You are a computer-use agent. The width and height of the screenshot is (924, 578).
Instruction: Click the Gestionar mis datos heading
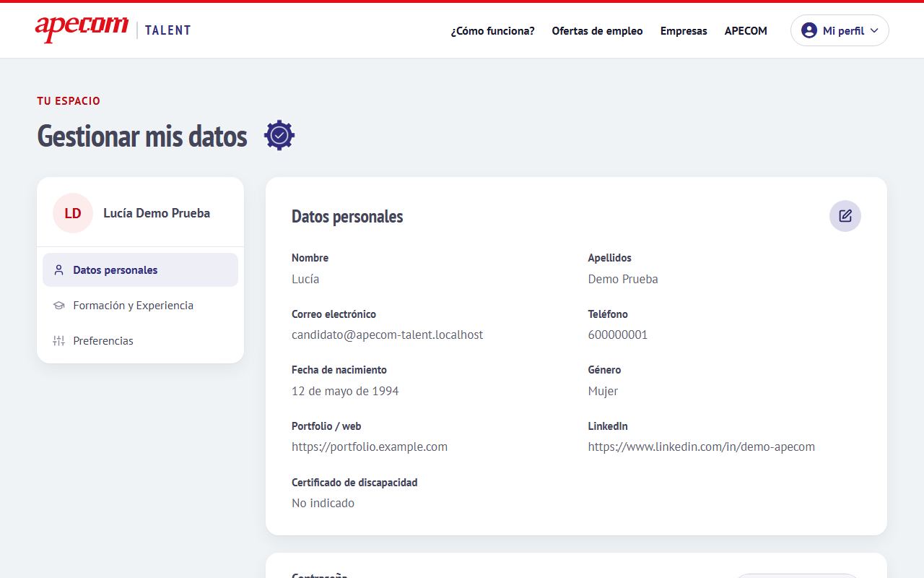tap(142, 136)
